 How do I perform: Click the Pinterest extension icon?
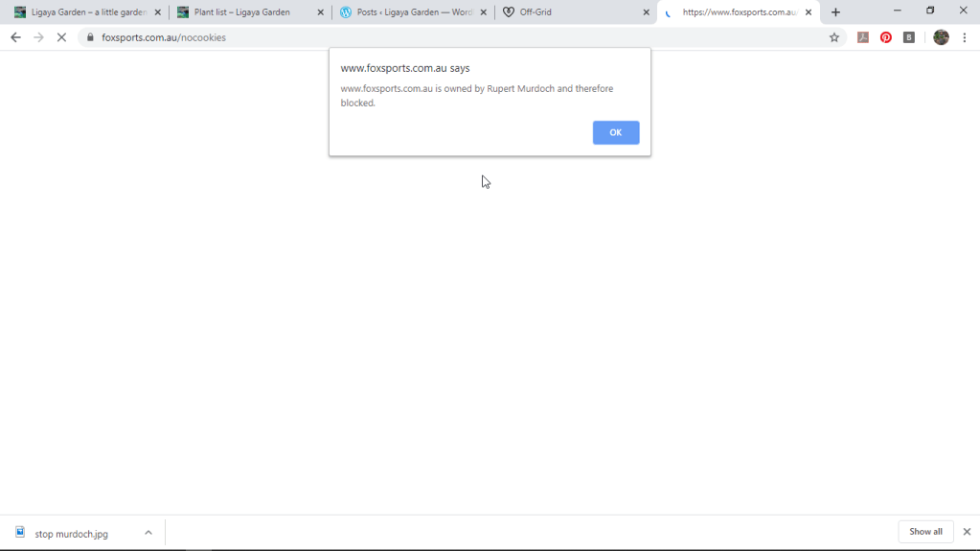point(886,37)
